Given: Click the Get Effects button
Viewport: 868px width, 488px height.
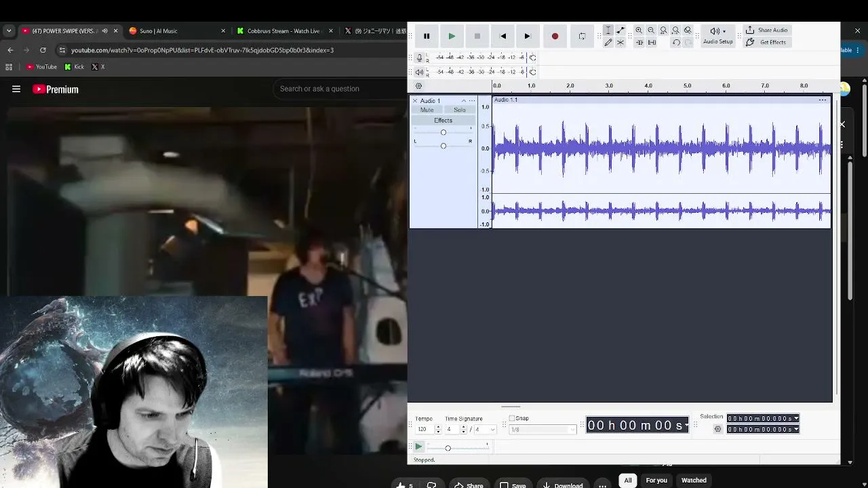Looking at the screenshot, I should coord(766,42).
